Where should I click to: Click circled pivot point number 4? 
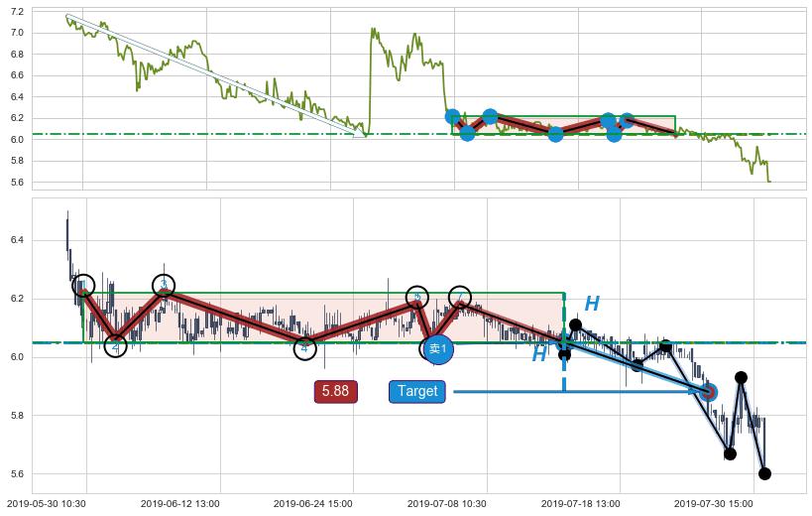pyautogui.click(x=304, y=348)
